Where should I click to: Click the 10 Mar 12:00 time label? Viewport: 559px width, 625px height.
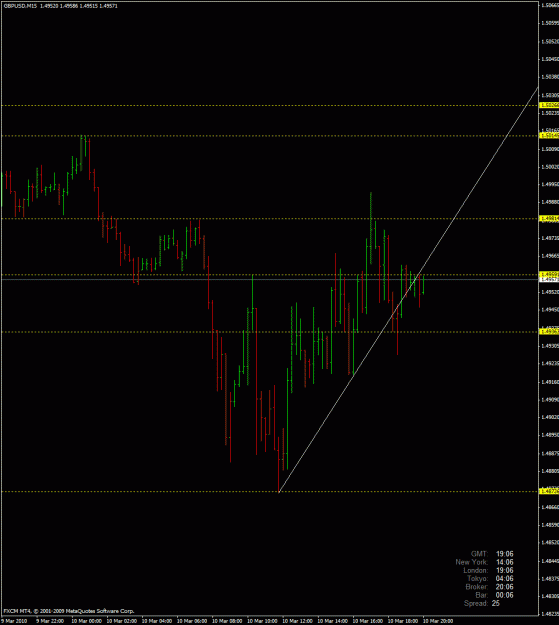click(x=297, y=621)
